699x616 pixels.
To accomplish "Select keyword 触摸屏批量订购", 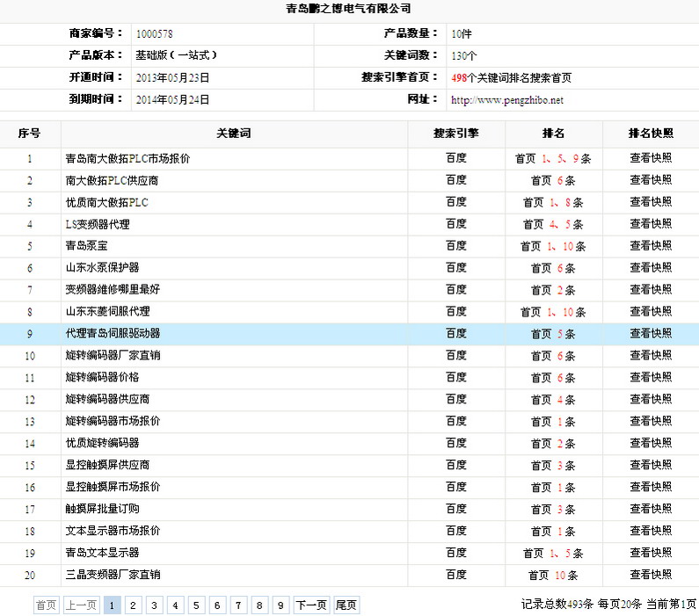I will click(103, 508).
